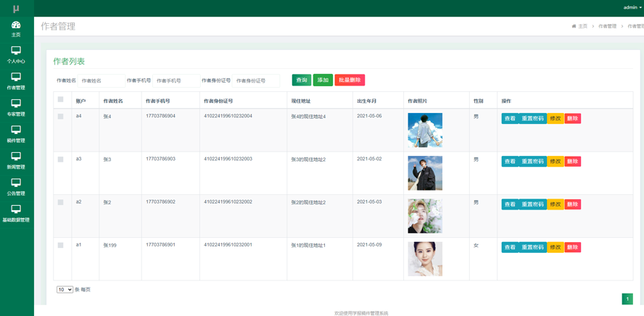Click ID number 410224199610232003
Image resolution: width=644 pixels, height=316 pixels.
coord(228,159)
